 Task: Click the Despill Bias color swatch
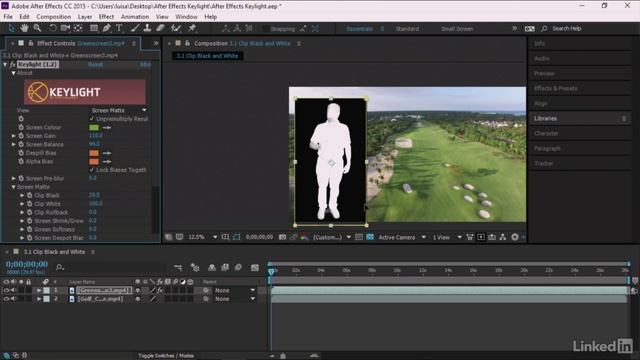click(94, 153)
